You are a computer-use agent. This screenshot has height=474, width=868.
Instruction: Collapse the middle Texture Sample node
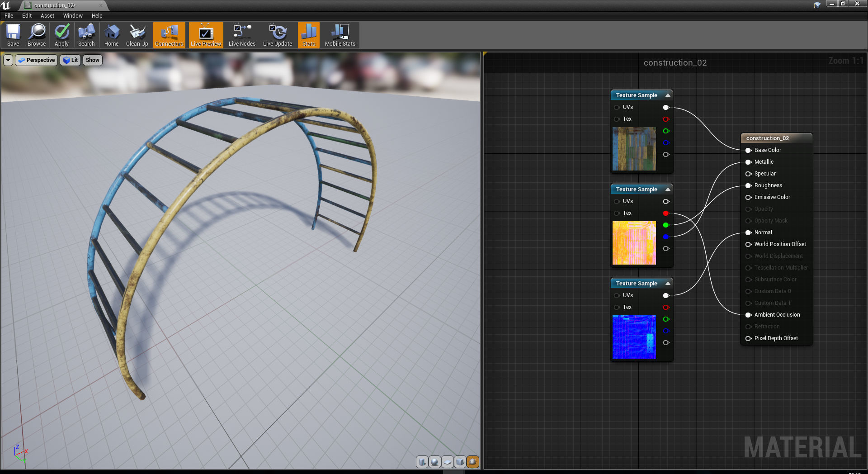pyautogui.click(x=668, y=189)
